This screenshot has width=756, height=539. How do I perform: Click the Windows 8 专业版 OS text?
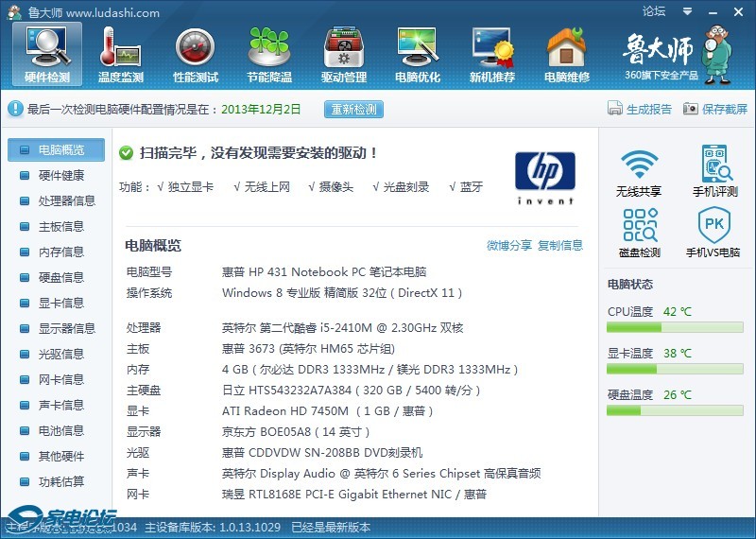click(x=342, y=293)
